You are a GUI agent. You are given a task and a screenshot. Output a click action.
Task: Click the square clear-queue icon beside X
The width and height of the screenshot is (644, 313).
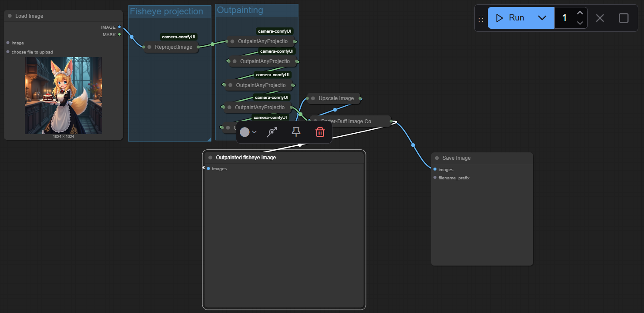pos(623,18)
